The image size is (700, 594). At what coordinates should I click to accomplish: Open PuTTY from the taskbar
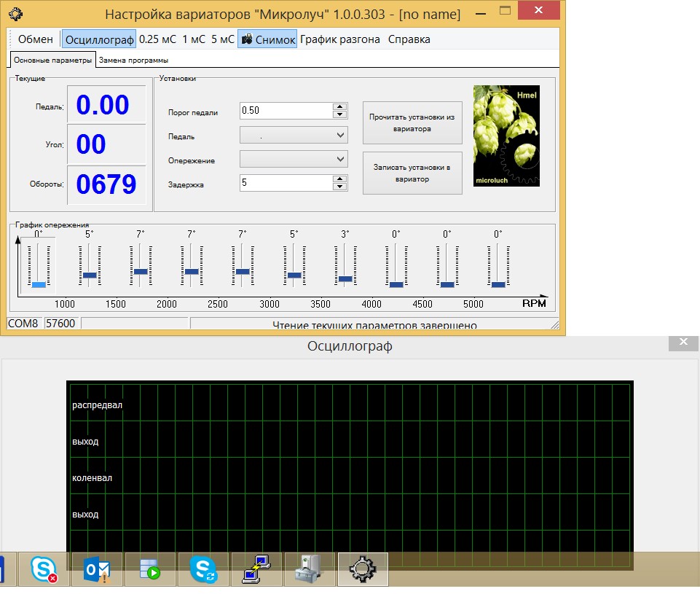tap(256, 569)
